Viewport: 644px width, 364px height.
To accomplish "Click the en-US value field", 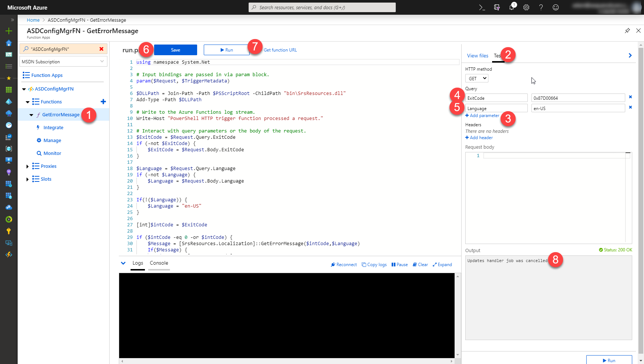I will click(x=578, y=108).
